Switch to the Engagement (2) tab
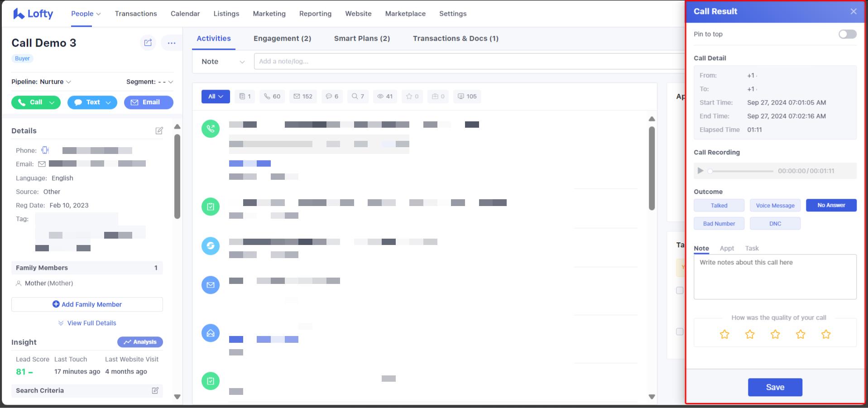This screenshot has width=868, height=408. point(282,38)
